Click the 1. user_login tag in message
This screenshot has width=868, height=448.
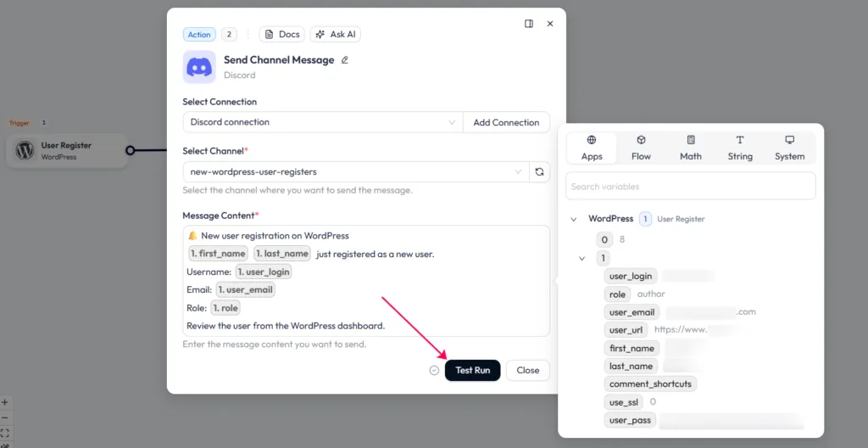pos(264,272)
